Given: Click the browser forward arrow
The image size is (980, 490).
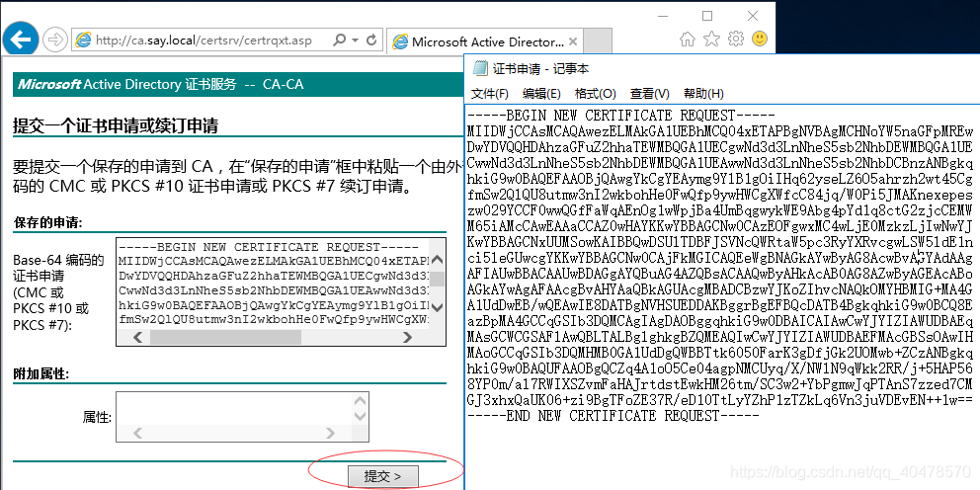Looking at the screenshot, I should (56, 41).
